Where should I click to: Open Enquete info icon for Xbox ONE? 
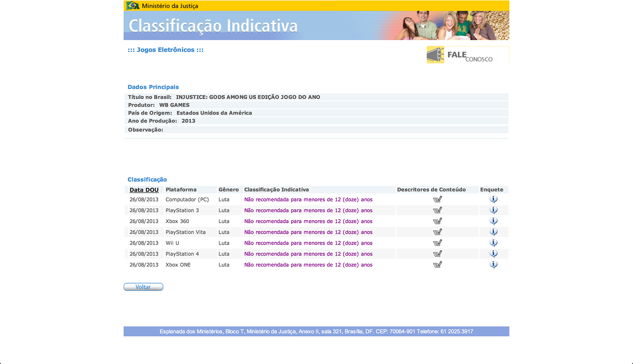click(493, 265)
